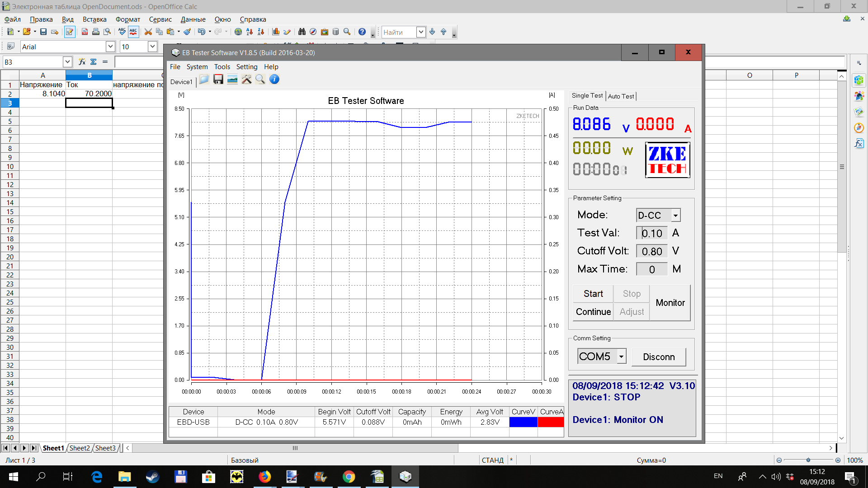Click the floppy disk save icon in EB Tester
This screenshot has height=488, width=868.
(218, 80)
